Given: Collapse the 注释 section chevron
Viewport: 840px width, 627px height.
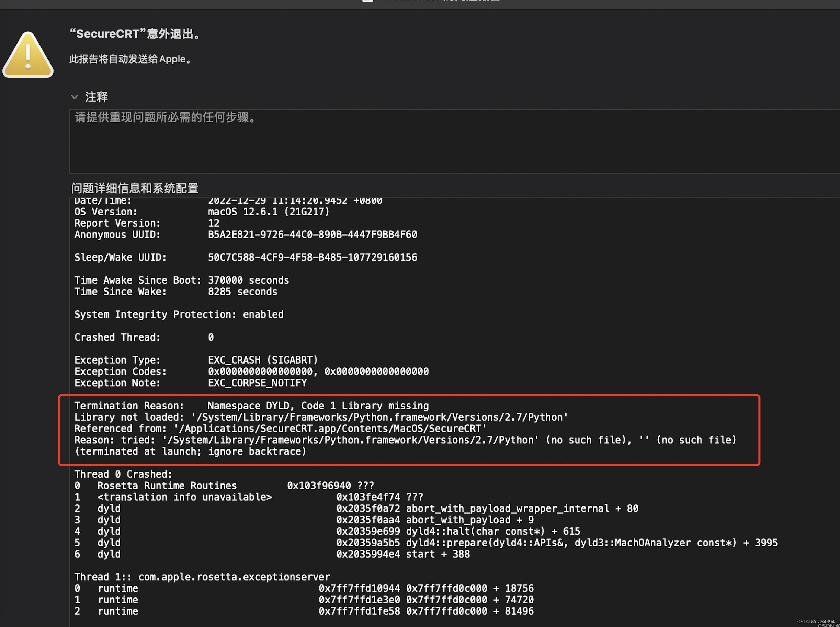Looking at the screenshot, I should click(x=75, y=97).
